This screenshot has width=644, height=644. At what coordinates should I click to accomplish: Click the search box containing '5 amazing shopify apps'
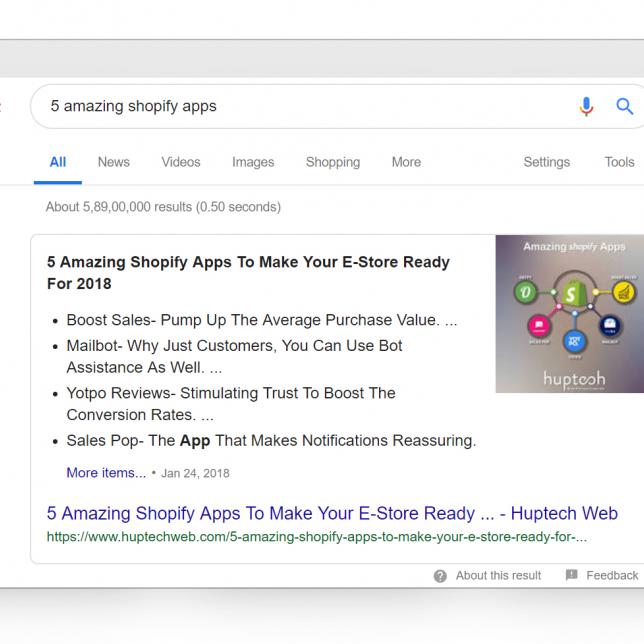[x=300, y=106]
